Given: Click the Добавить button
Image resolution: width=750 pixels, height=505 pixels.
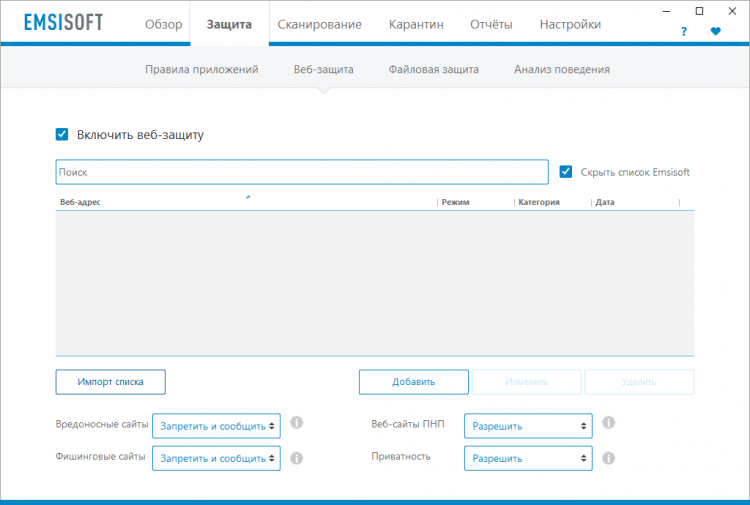Looking at the screenshot, I should coord(414,382).
